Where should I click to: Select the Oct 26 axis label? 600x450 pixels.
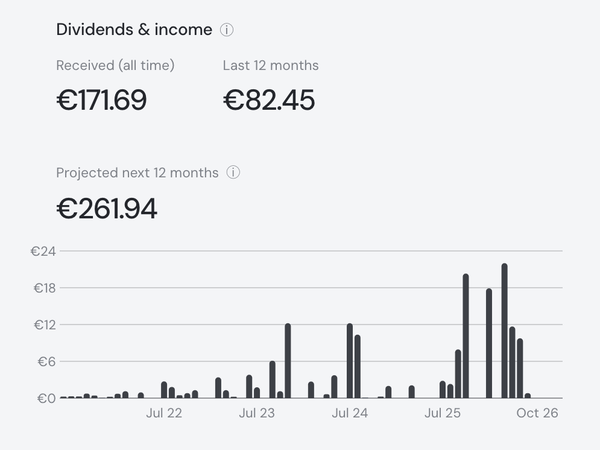pyautogui.click(x=537, y=413)
